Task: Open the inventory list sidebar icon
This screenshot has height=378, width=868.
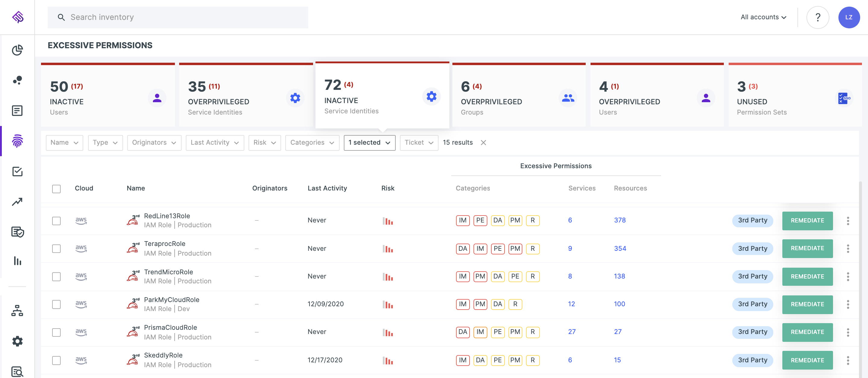Action: 17,111
